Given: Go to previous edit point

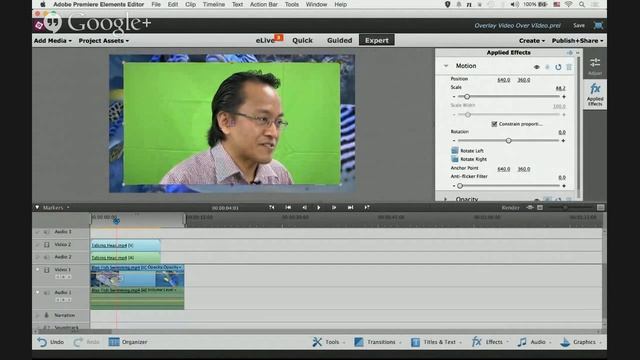Looking at the screenshot, I should coord(288,207).
